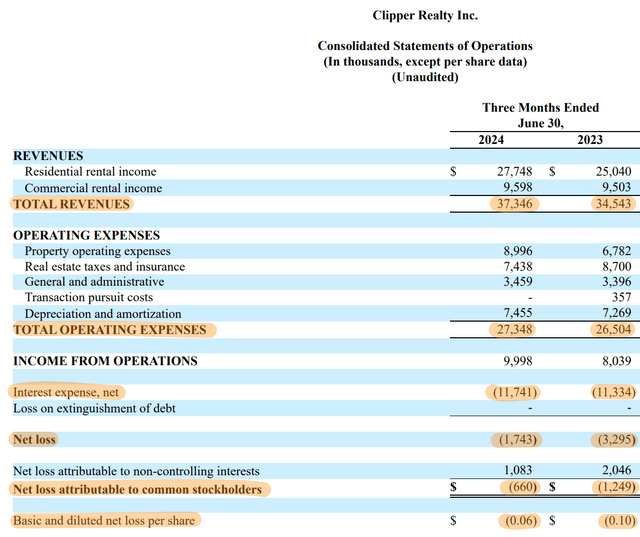Click highlighted 'TOTAL REVENUES' label
Viewport: 640px width, 537px height.
click(x=71, y=204)
